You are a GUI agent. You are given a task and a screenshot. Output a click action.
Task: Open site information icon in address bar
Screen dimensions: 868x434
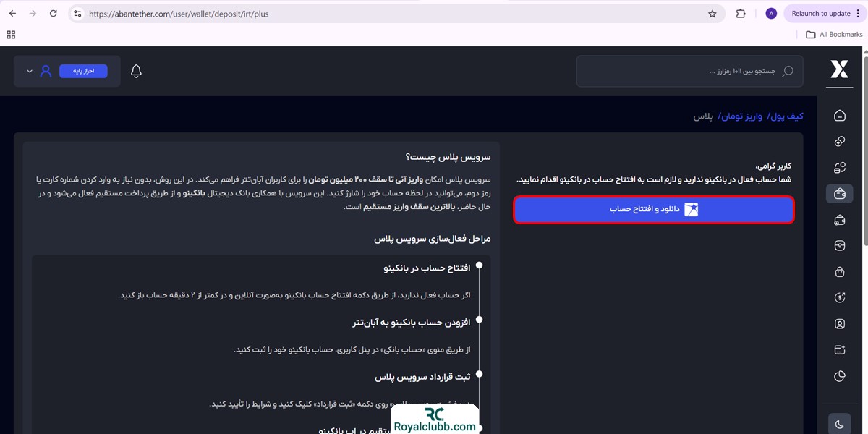pos(78,14)
